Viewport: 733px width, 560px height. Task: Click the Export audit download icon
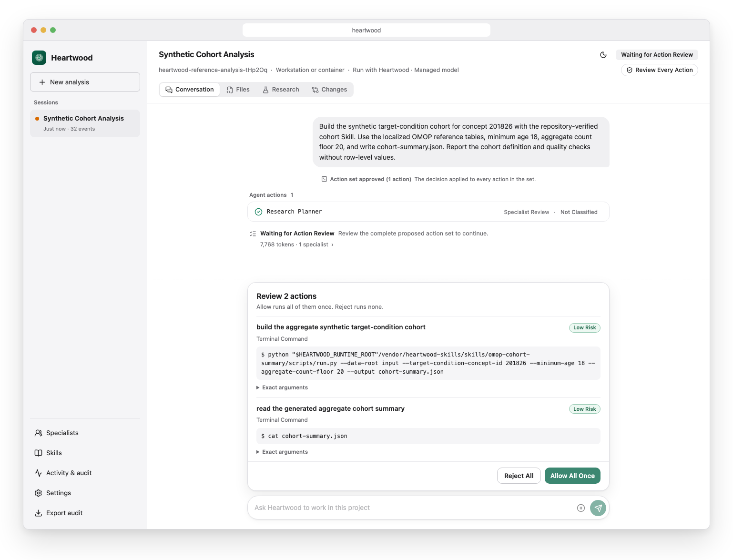click(x=39, y=513)
